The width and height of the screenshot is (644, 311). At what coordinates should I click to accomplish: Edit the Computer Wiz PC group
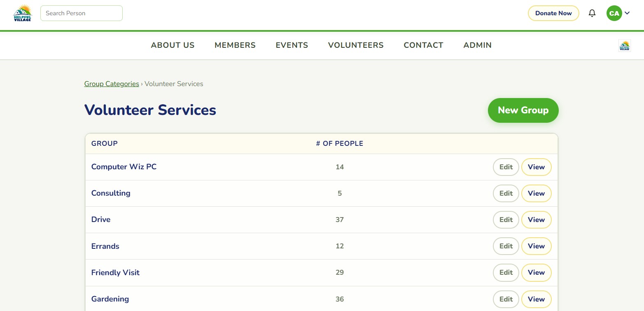506,167
